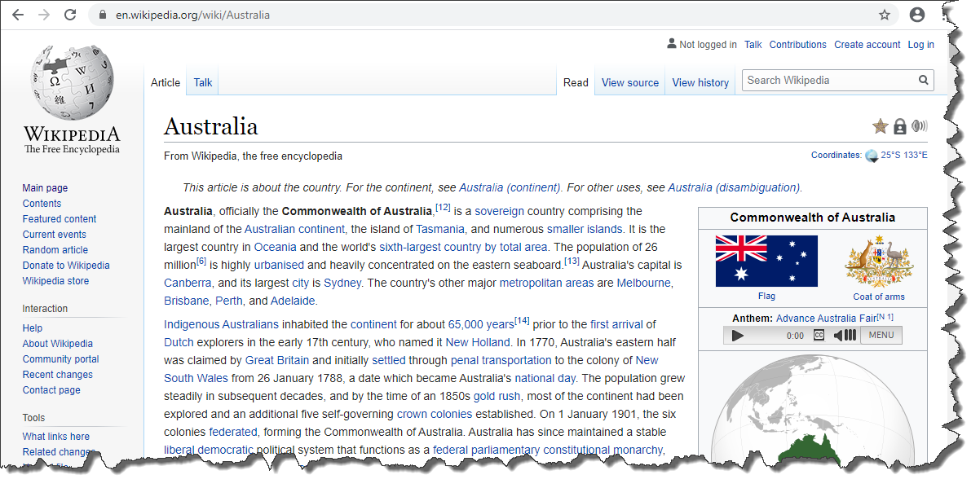
Task: Switch to the Talk tab
Action: point(203,82)
